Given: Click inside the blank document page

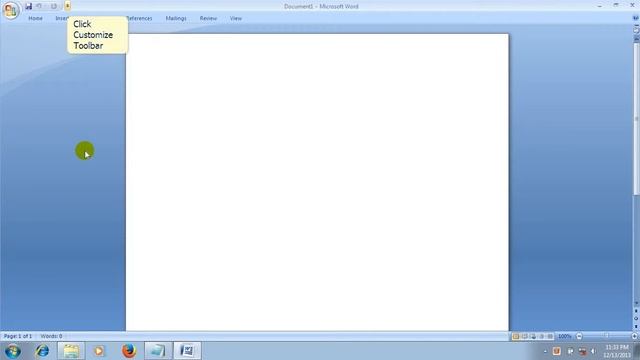Looking at the screenshot, I should [317, 182].
